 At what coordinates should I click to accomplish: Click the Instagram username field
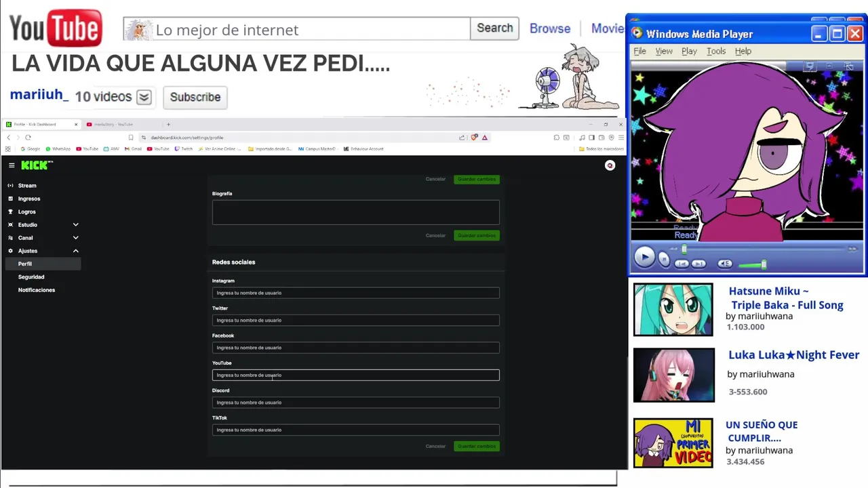click(356, 293)
